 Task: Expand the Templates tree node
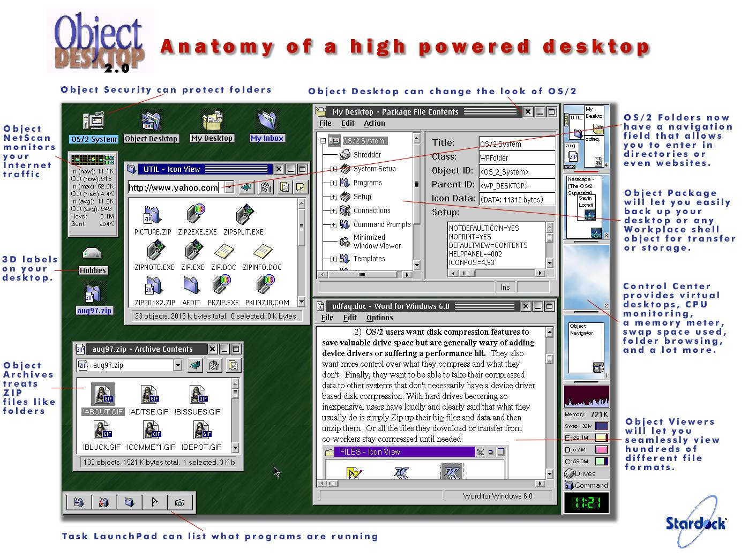333,259
